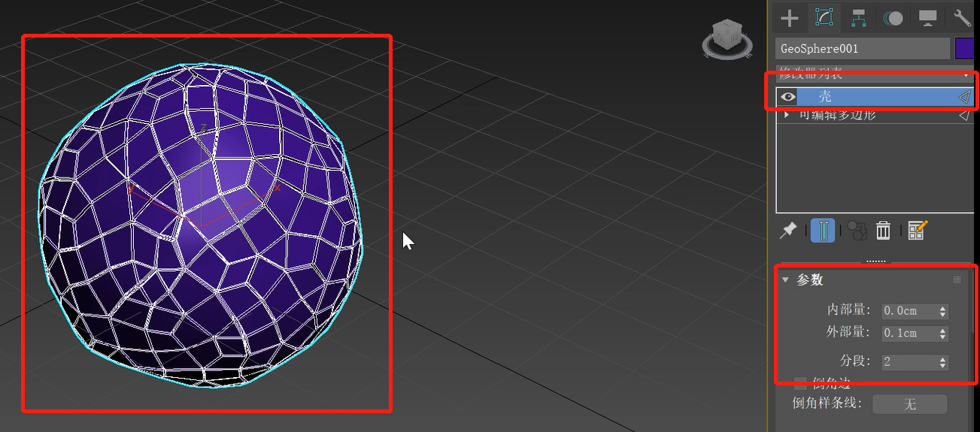Switch to the Modify panel tab
The width and height of the screenshot is (980, 432).
click(824, 17)
